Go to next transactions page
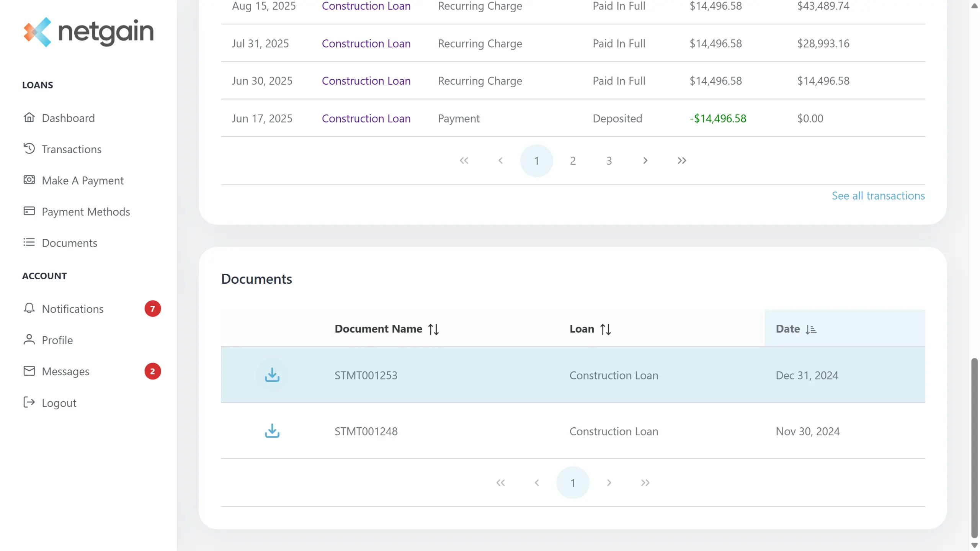 tap(645, 160)
